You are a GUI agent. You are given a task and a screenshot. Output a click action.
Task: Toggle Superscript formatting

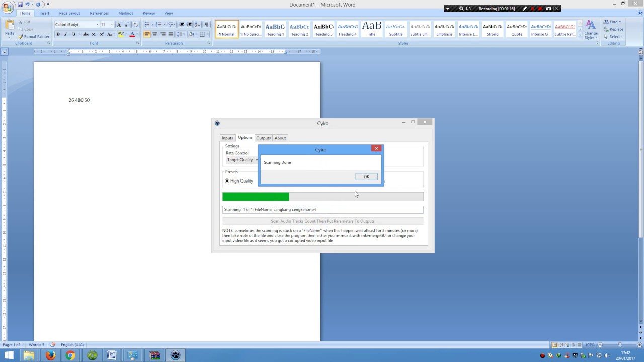click(102, 34)
